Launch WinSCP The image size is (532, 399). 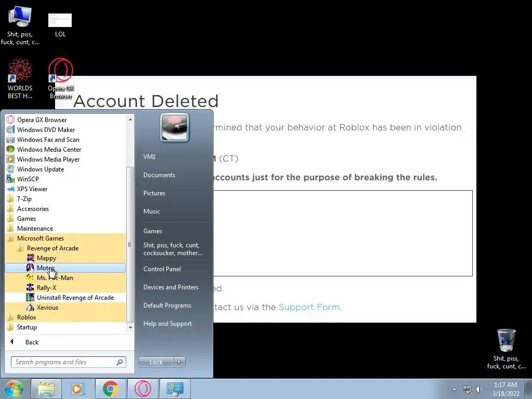(x=65, y=179)
